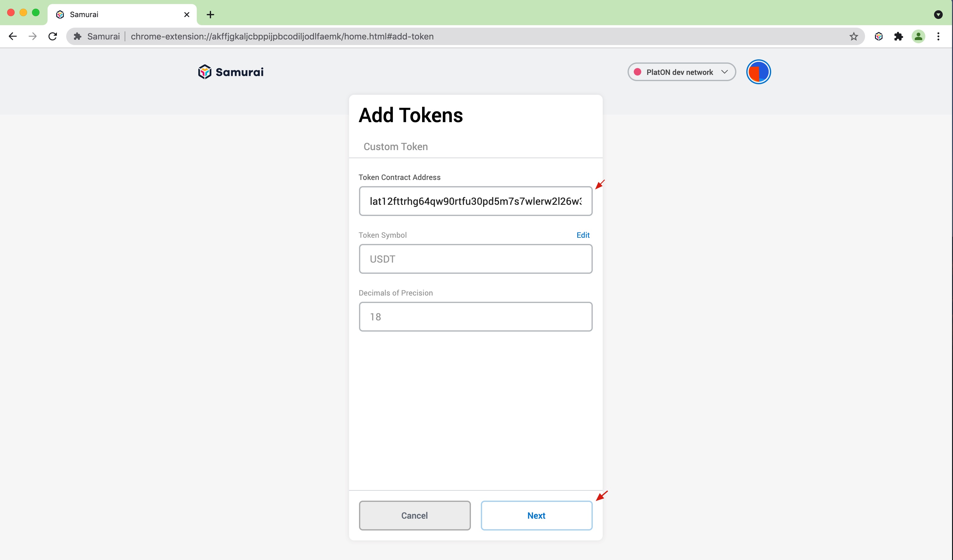Click the Edit link for Token Symbol

583,235
